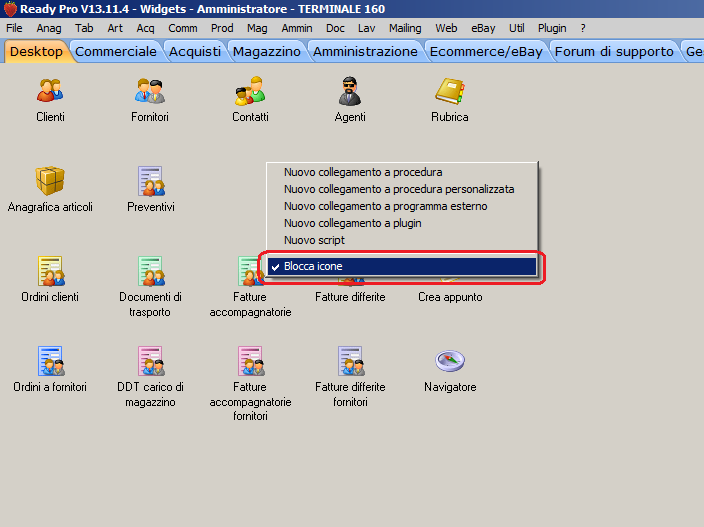Click the Crea appunto label

coord(450,297)
